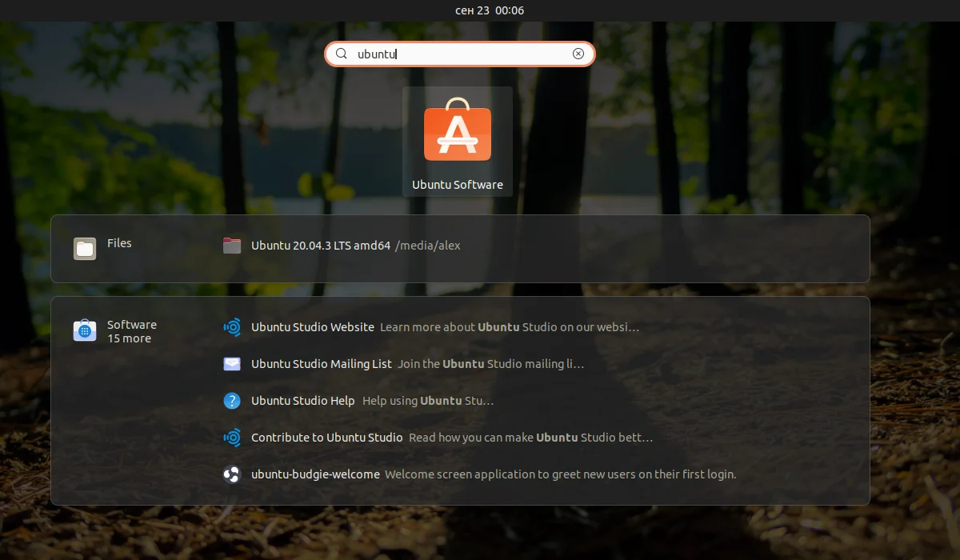Click Contribute to Ubuntu Studio icon
Viewport: 960px width, 560px height.
[x=232, y=438]
